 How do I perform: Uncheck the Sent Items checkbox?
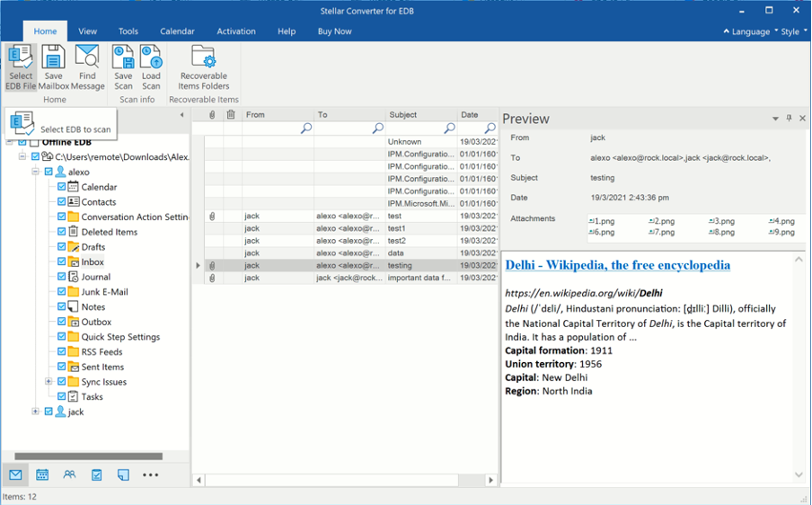[x=61, y=367]
